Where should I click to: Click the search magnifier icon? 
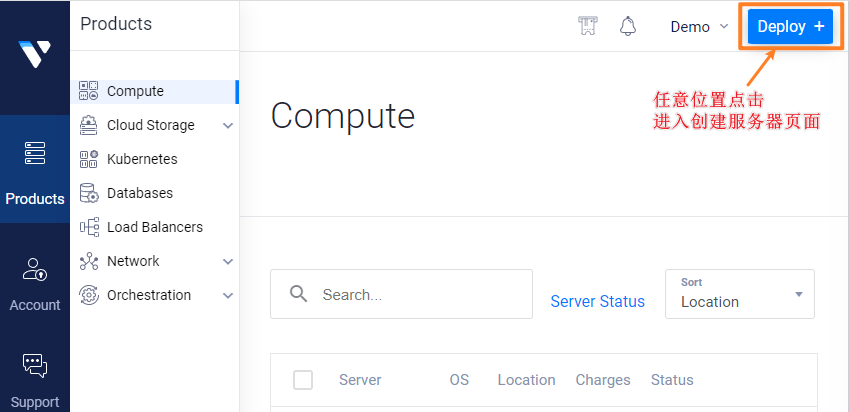pyautogui.click(x=298, y=294)
